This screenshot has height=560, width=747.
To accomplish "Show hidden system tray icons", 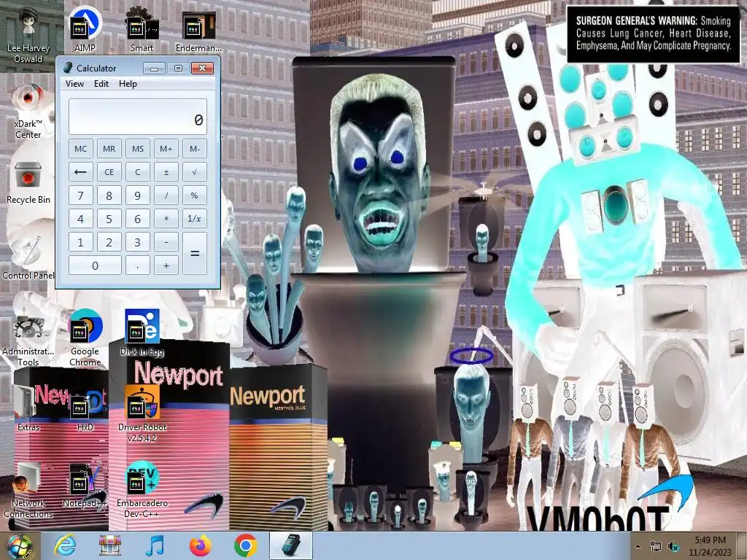I will click(x=638, y=546).
